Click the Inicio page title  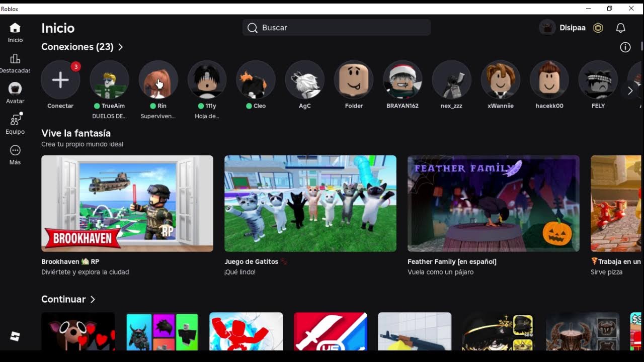[x=58, y=28]
